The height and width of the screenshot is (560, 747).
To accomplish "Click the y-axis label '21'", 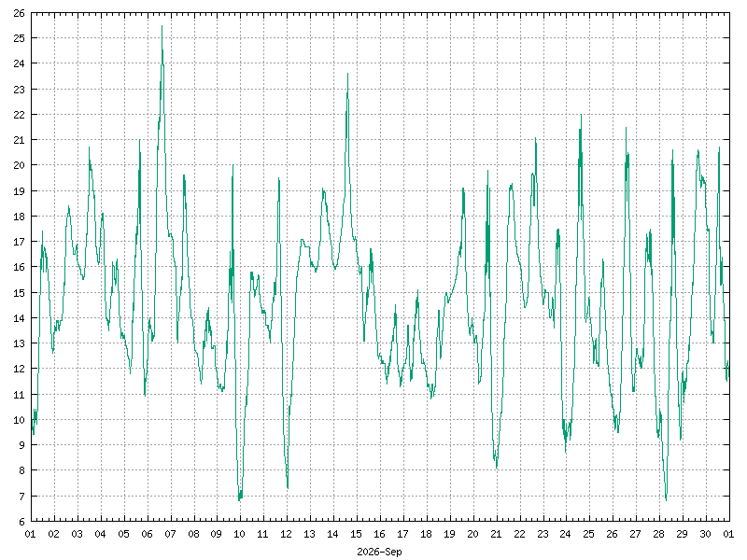I will 19,140.
